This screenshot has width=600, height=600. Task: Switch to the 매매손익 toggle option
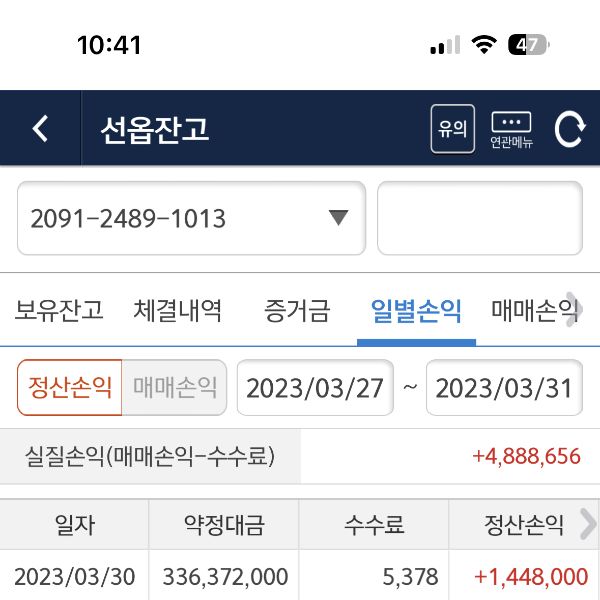[175, 388]
